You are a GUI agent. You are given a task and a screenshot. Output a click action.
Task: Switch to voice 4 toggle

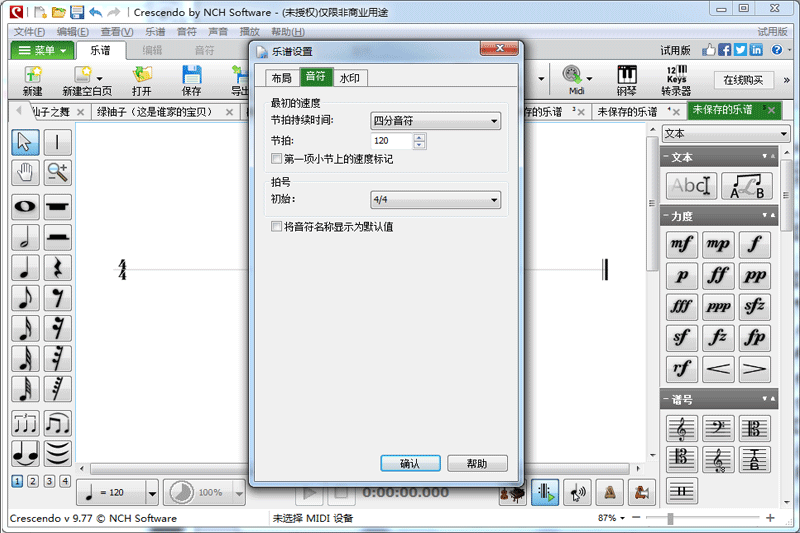pyautogui.click(x=65, y=481)
